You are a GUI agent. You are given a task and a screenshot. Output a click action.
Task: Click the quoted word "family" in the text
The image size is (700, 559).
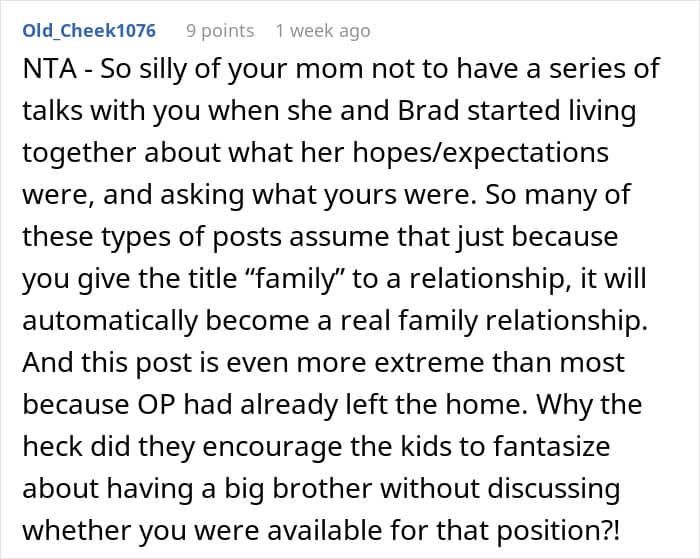click(x=294, y=279)
